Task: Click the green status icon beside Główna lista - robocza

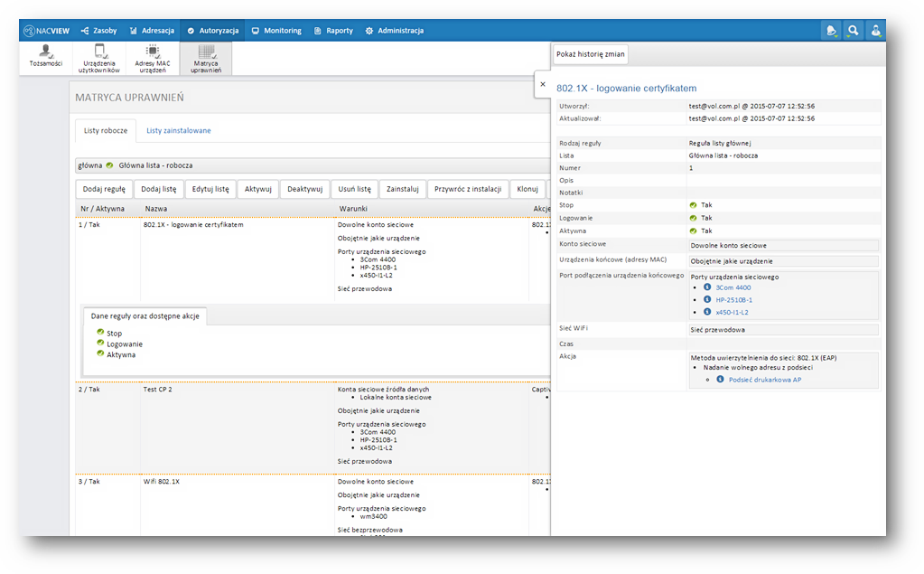Action: click(x=109, y=165)
